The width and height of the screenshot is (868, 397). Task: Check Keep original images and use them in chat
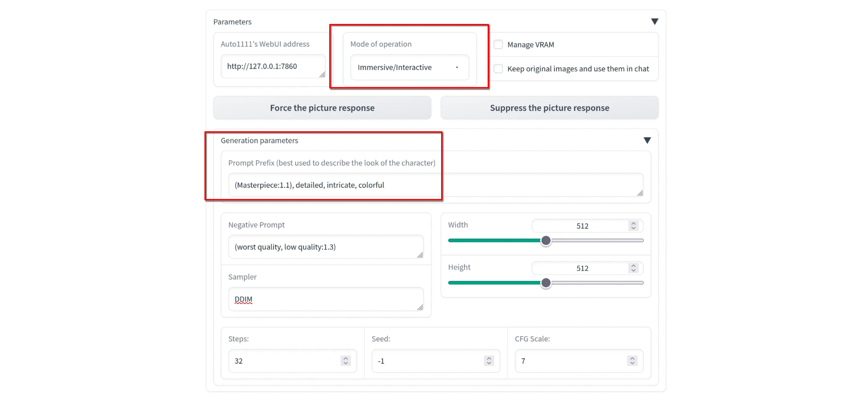[498, 69]
